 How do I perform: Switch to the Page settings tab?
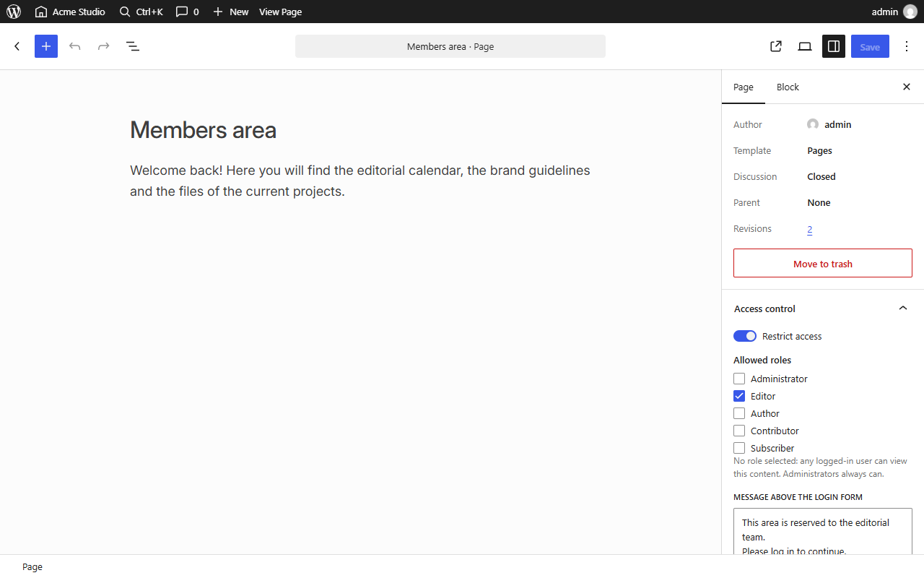tap(744, 87)
